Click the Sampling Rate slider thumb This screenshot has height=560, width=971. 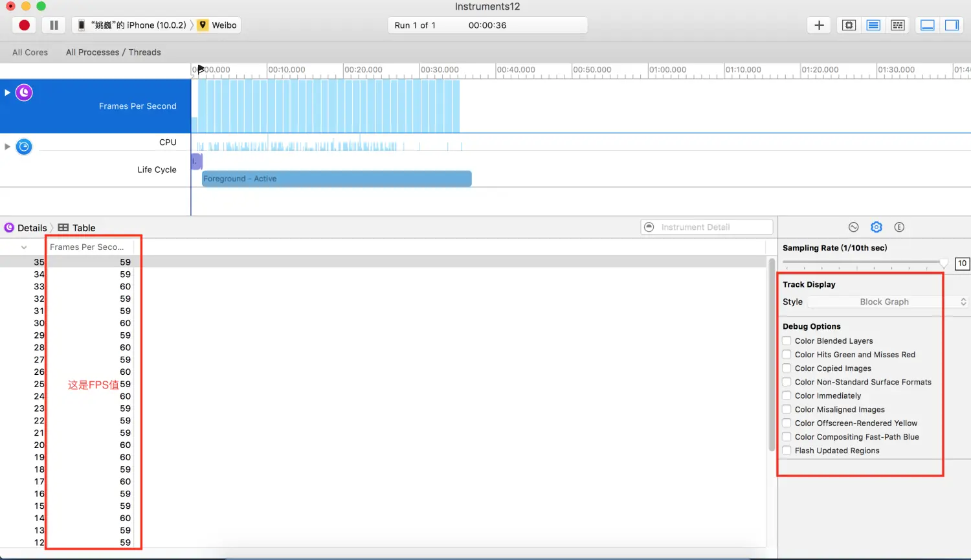point(944,263)
